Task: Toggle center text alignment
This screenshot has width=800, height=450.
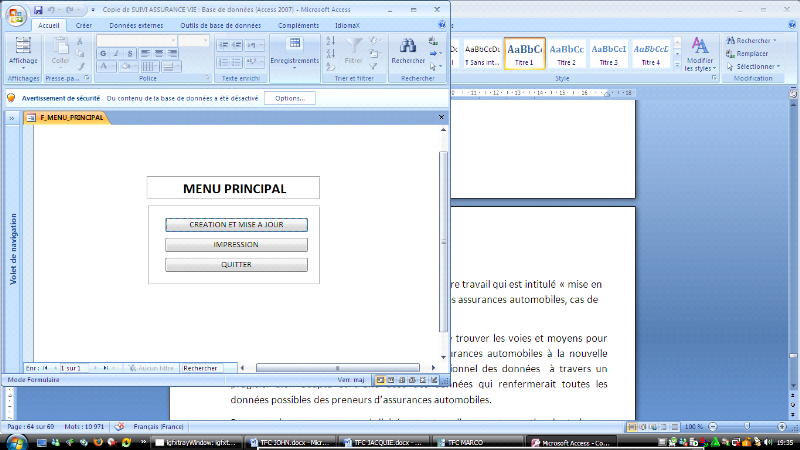Action: tap(159, 54)
